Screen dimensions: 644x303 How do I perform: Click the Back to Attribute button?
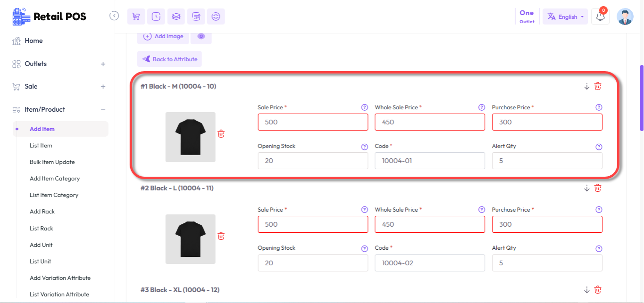point(169,59)
